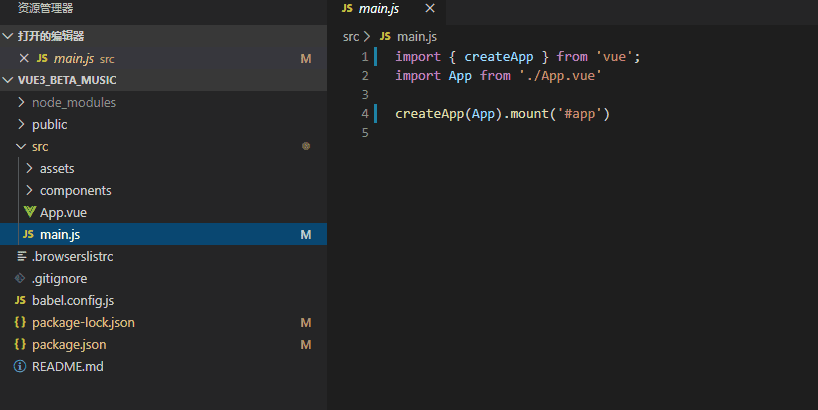Open package.json file
Screen dimensions: 818x410
click(x=69, y=344)
